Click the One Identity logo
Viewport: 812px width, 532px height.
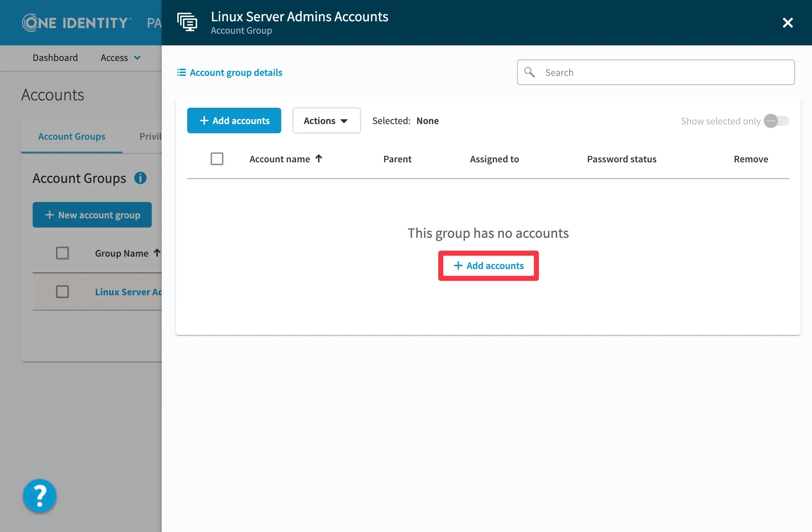point(76,23)
